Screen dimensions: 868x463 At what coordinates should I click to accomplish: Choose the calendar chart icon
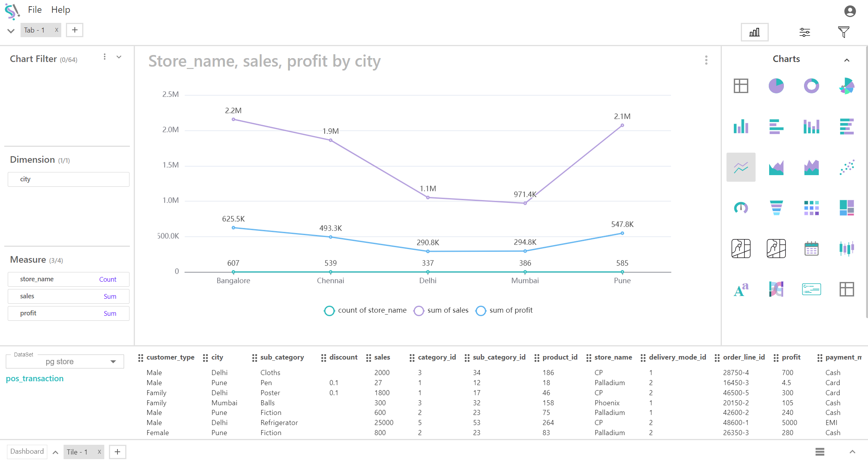click(811, 248)
